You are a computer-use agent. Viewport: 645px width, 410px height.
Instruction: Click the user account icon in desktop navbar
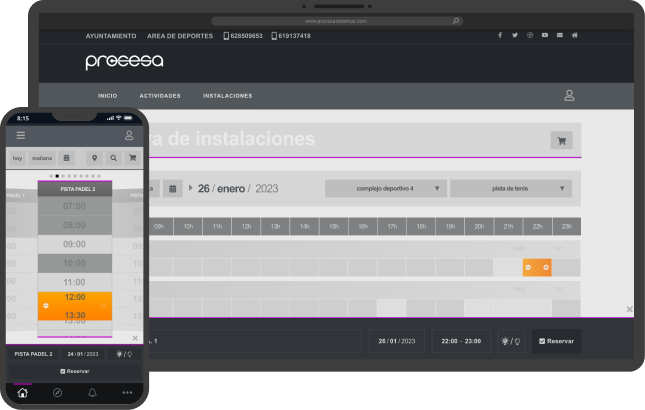coord(569,96)
